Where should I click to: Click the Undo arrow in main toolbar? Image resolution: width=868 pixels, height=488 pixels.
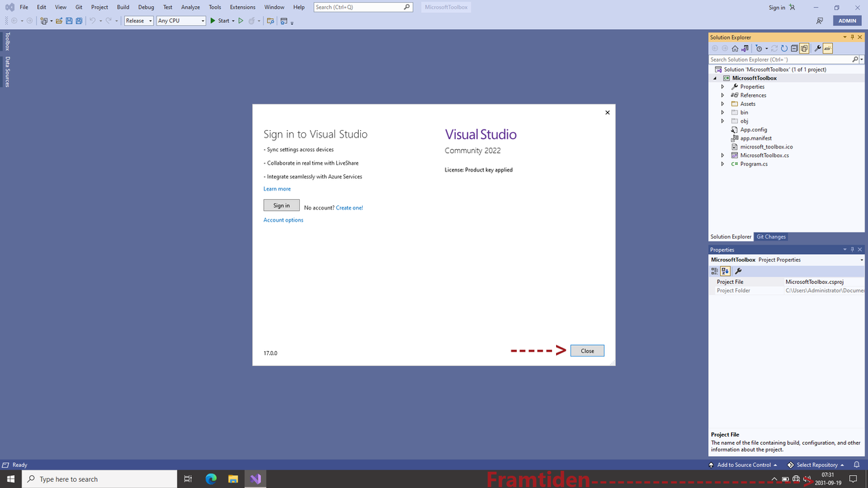(x=93, y=21)
